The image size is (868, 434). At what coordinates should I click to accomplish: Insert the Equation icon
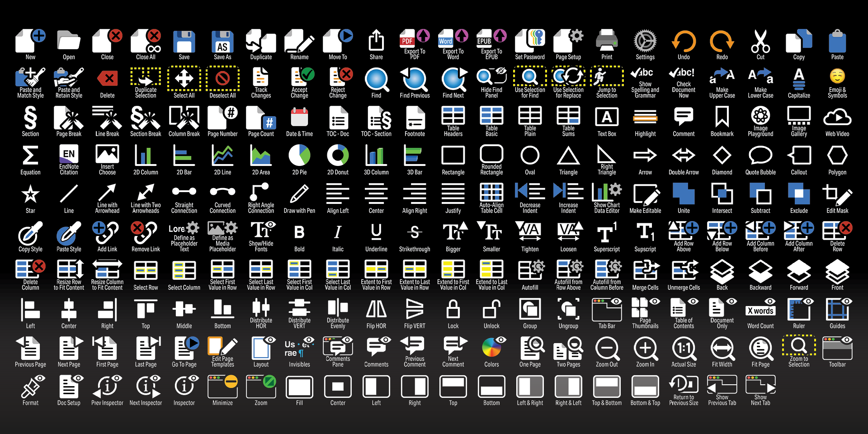pos(30,156)
